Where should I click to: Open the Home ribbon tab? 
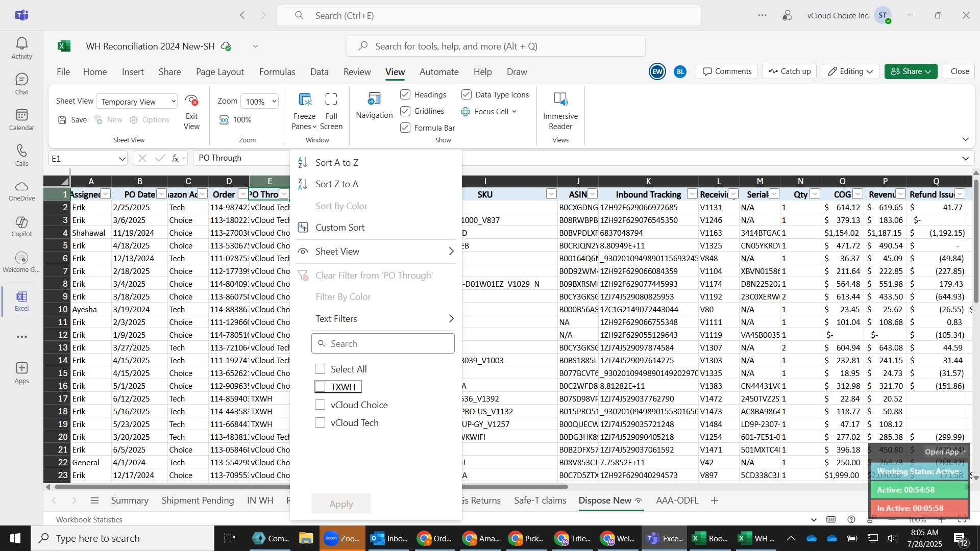[95, 72]
